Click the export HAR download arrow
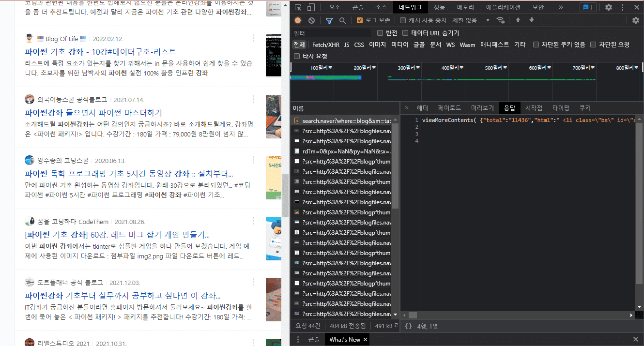The image size is (644, 346). tap(532, 20)
